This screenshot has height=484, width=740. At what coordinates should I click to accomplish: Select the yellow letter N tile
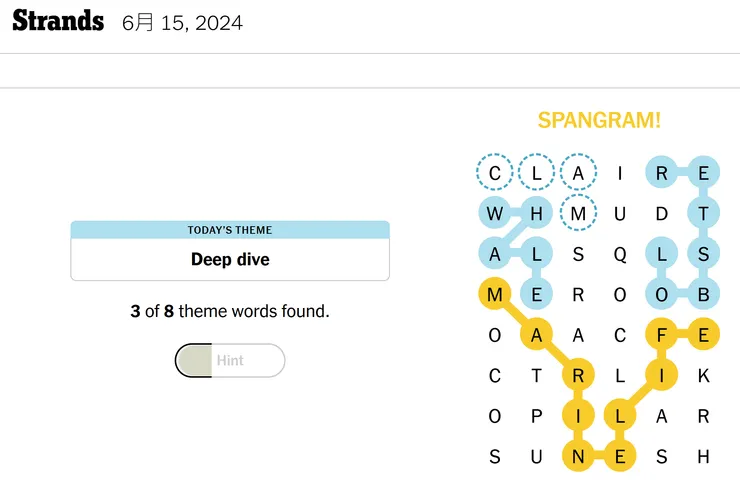[578, 457]
